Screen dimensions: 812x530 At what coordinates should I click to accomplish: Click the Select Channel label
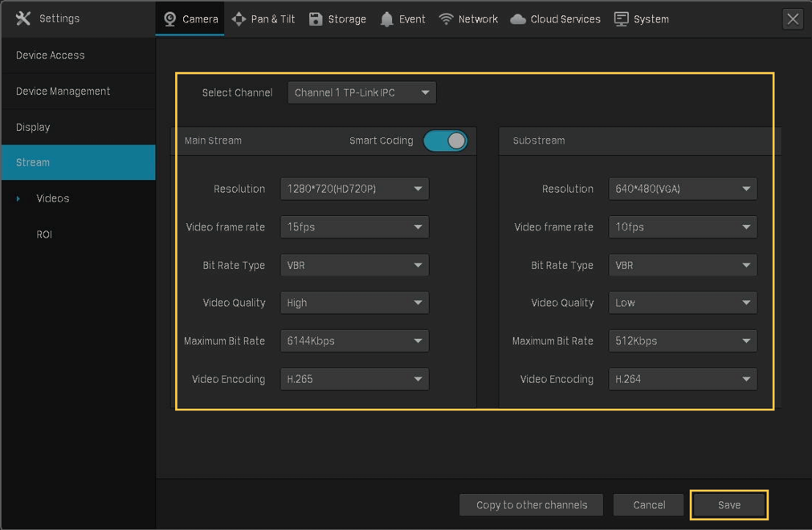(237, 92)
